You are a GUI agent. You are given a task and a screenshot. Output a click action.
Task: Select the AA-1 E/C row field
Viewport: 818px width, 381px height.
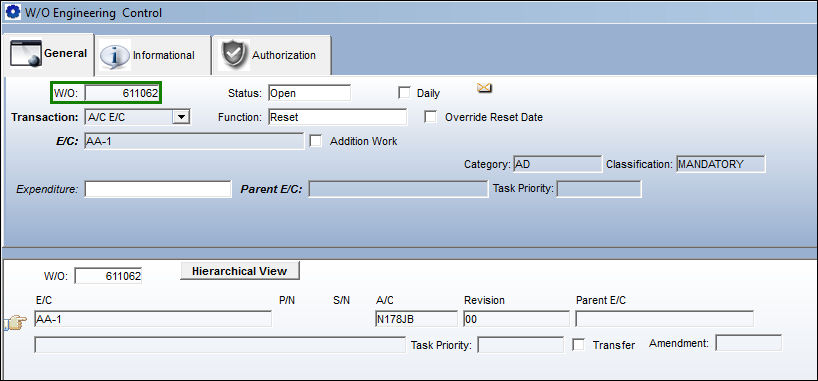tap(153, 318)
